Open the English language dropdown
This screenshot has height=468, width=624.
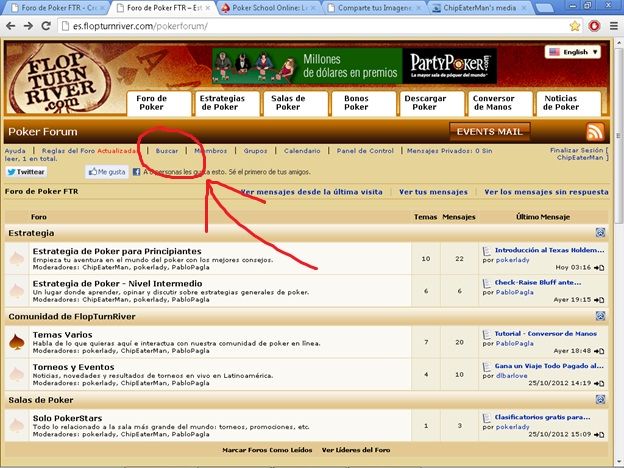[x=572, y=52]
